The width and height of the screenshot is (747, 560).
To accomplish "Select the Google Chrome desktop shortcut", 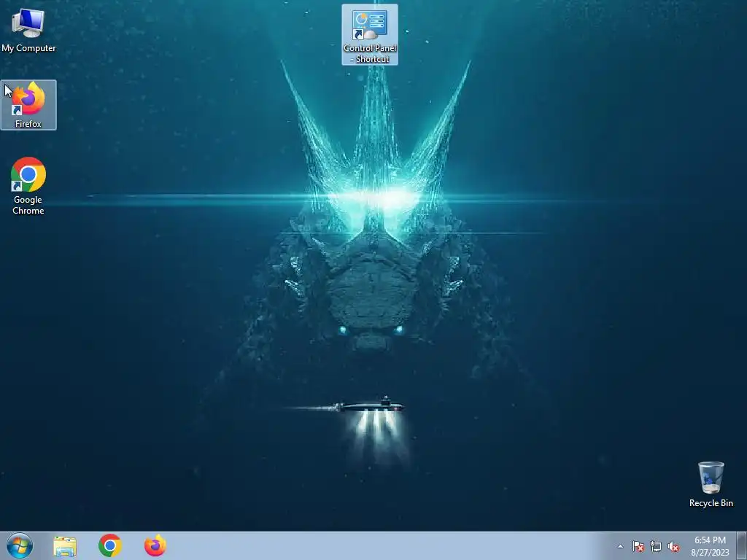I will click(28, 186).
